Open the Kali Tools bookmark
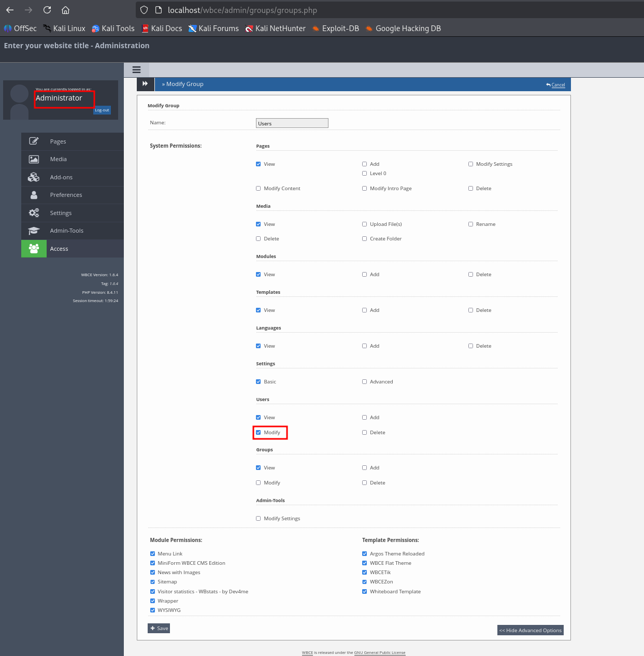This screenshot has width=644, height=656. 113,28
